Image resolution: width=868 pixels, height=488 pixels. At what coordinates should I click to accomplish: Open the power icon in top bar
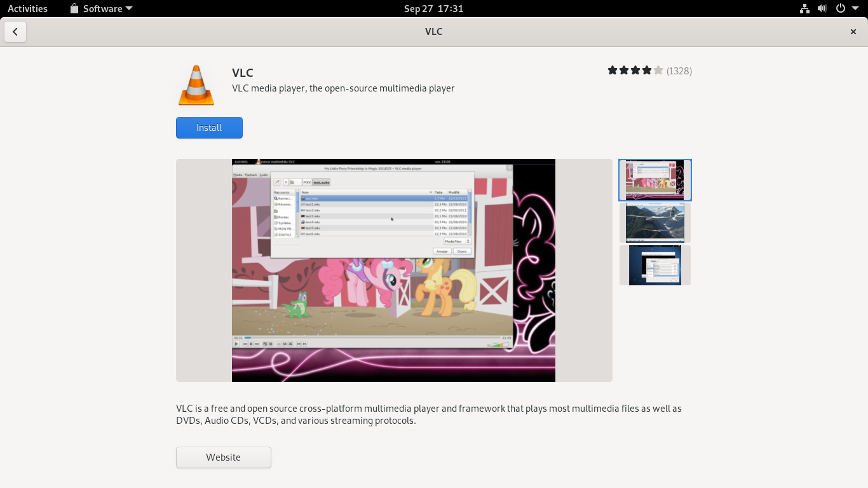pyautogui.click(x=840, y=8)
